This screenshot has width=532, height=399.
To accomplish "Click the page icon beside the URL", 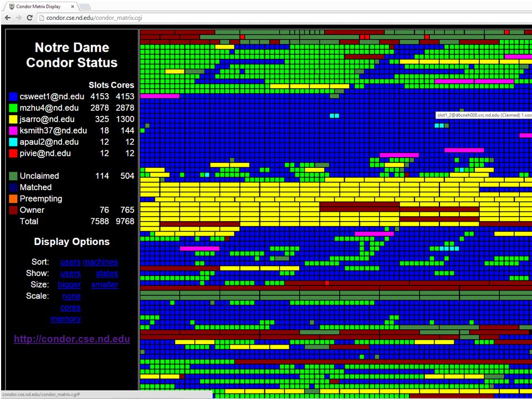I will point(41,18).
